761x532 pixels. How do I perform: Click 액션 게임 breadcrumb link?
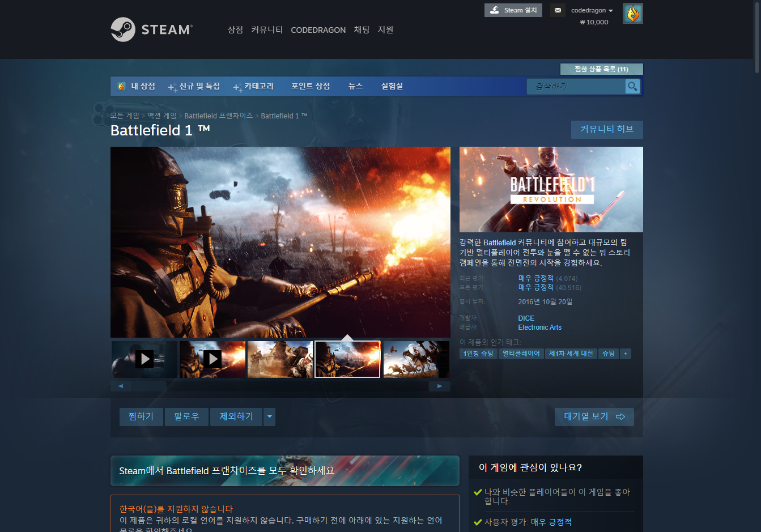coord(161,116)
